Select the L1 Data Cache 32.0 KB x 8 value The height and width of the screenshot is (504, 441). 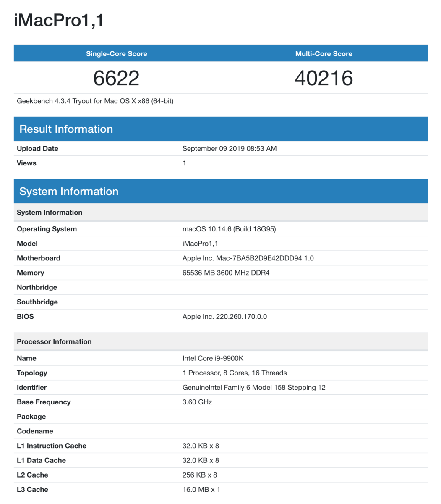(x=201, y=460)
